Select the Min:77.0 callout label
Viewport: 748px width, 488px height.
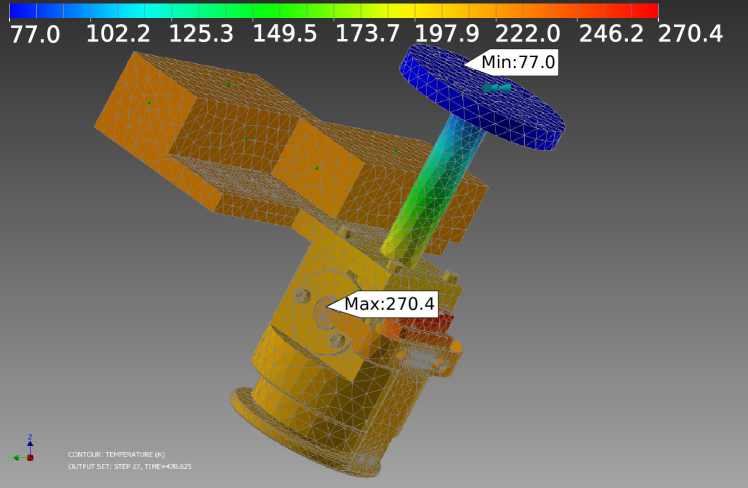pos(511,62)
